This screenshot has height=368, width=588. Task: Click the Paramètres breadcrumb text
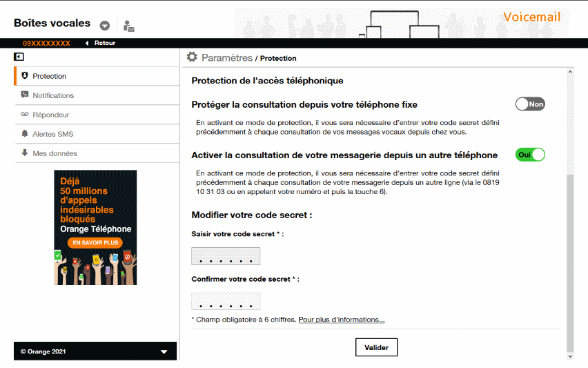pos(227,58)
